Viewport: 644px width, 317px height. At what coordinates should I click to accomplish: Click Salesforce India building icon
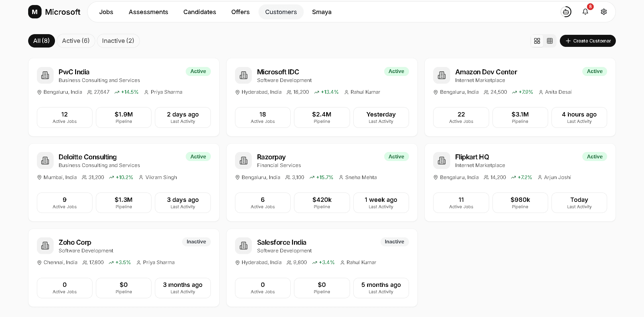tap(243, 246)
